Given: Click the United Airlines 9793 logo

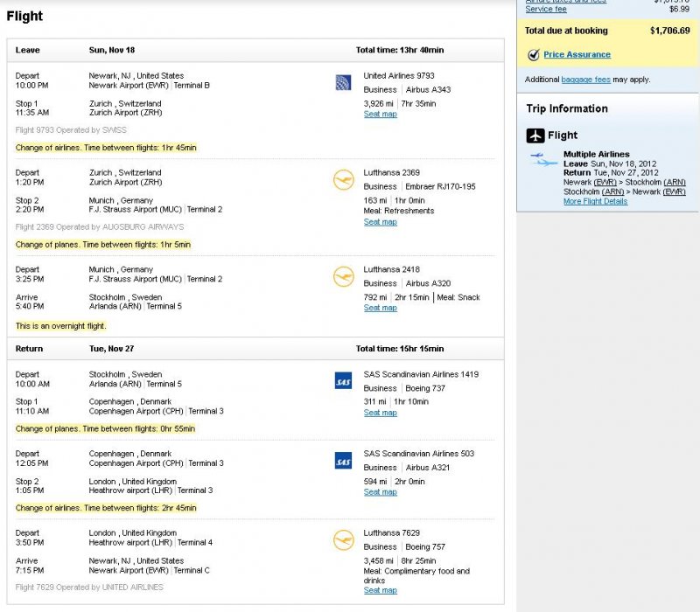Looking at the screenshot, I should pos(343,83).
